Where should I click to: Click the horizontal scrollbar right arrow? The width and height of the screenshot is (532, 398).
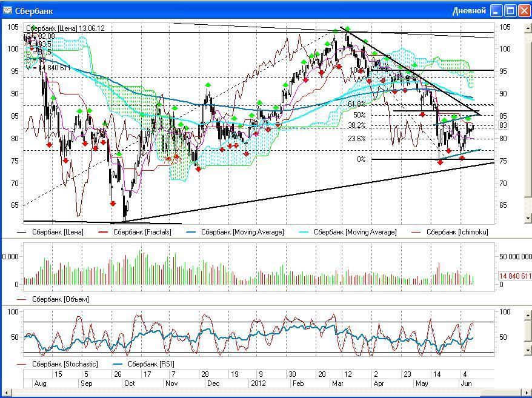point(526,393)
